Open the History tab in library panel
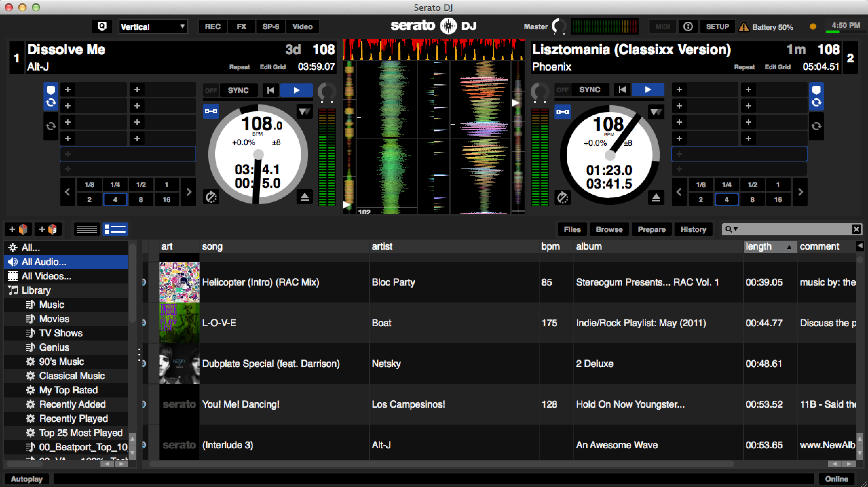 pos(693,229)
